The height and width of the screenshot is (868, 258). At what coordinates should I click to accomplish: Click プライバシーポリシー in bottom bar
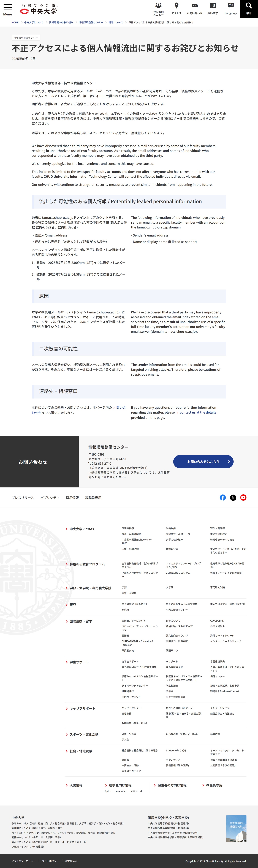click(24, 861)
